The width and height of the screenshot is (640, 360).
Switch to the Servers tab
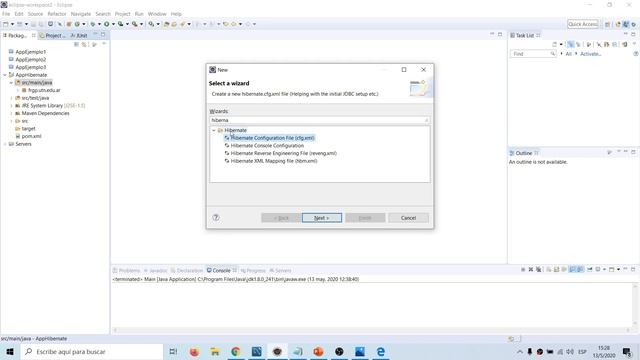[x=280, y=271]
